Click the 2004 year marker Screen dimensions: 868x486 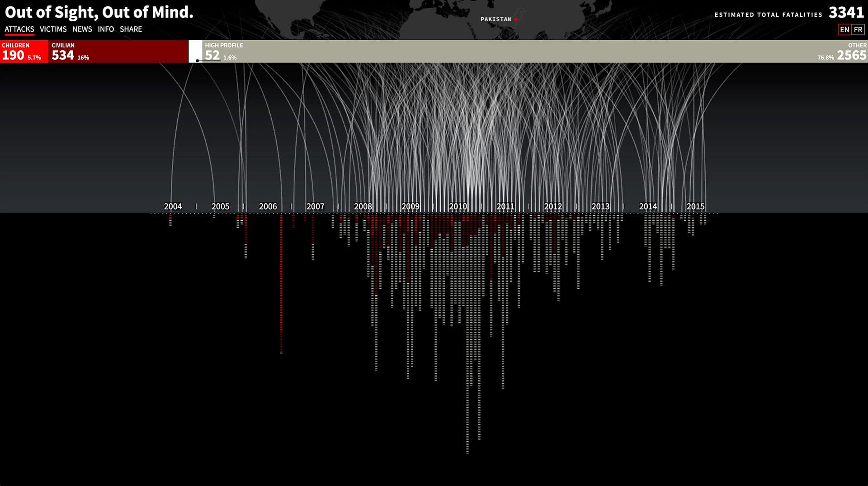[x=173, y=206]
